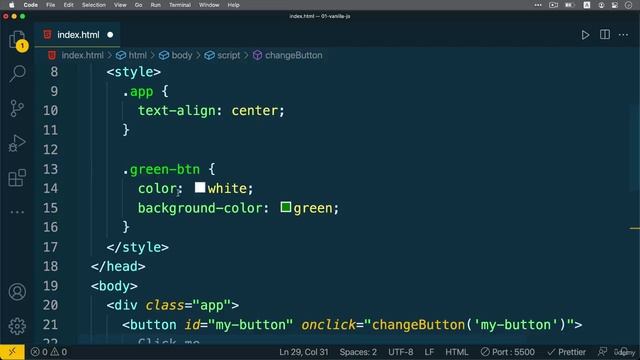Show additional views ellipsis in activity bar
The height and width of the screenshot is (360, 640).
point(17,212)
